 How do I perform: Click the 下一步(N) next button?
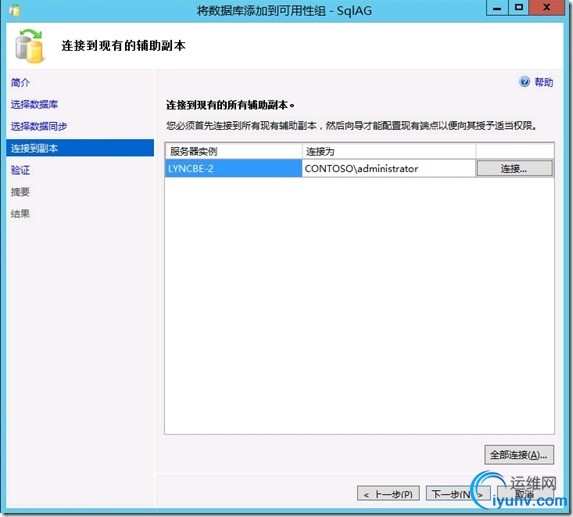[x=458, y=494]
